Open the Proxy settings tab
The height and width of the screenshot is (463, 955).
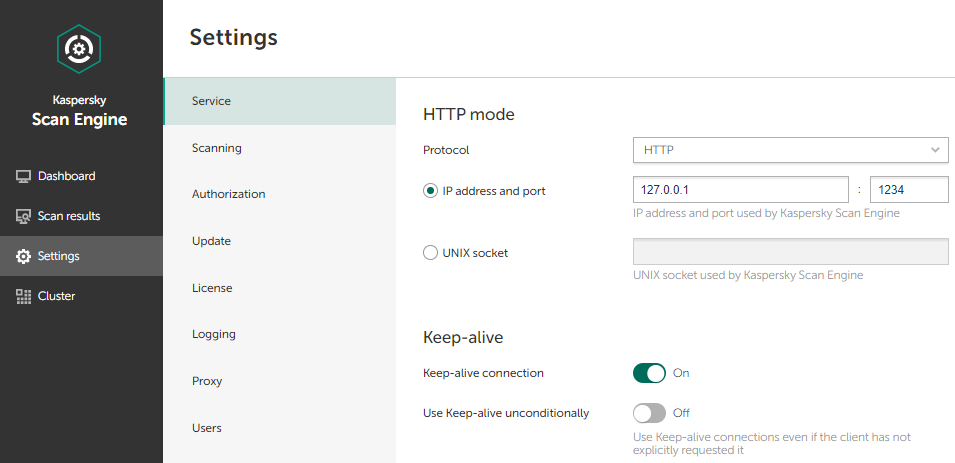click(x=207, y=381)
